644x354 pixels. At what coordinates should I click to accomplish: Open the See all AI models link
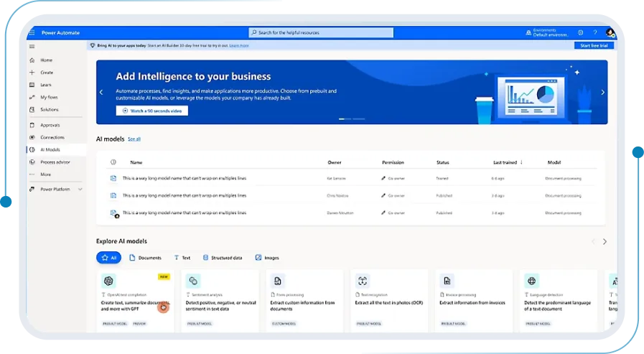pyautogui.click(x=134, y=139)
